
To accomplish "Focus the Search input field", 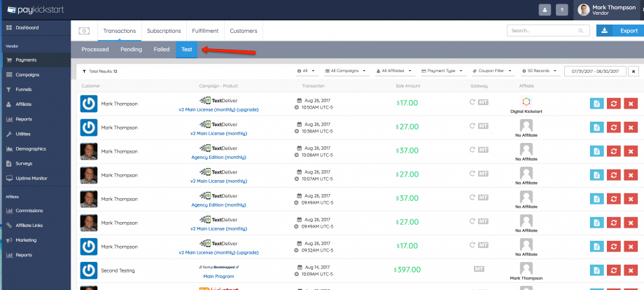I will point(548,31).
